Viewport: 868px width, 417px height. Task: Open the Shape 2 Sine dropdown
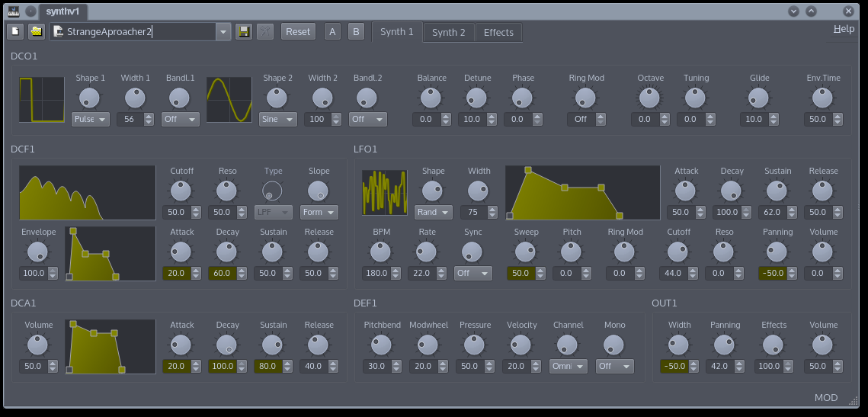pos(278,119)
